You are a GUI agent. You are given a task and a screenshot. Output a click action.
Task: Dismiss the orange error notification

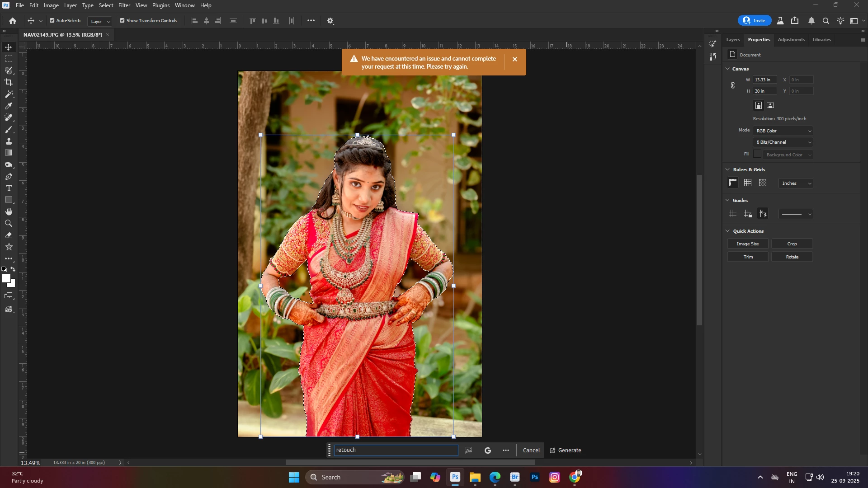click(x=514, y=59)
